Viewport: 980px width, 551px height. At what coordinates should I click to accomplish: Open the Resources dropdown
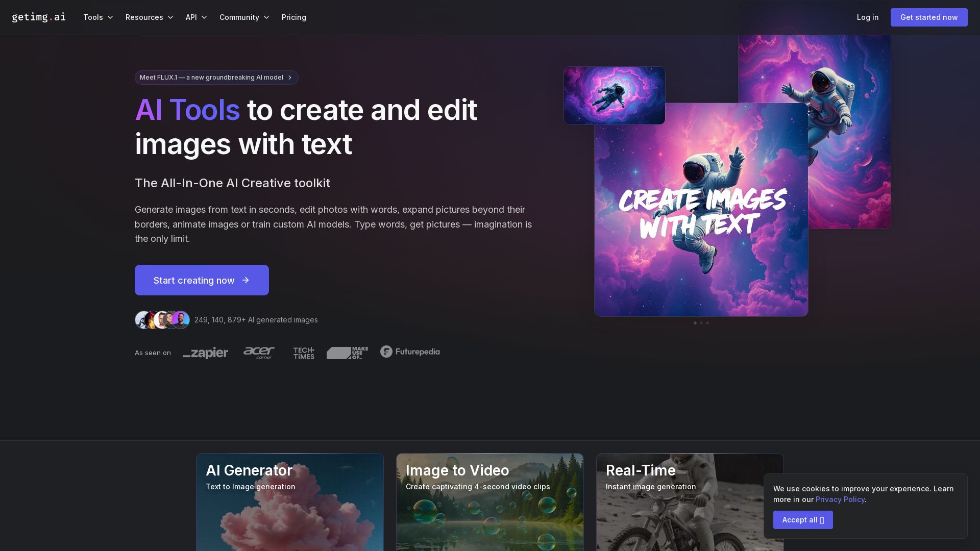[149, 17]
